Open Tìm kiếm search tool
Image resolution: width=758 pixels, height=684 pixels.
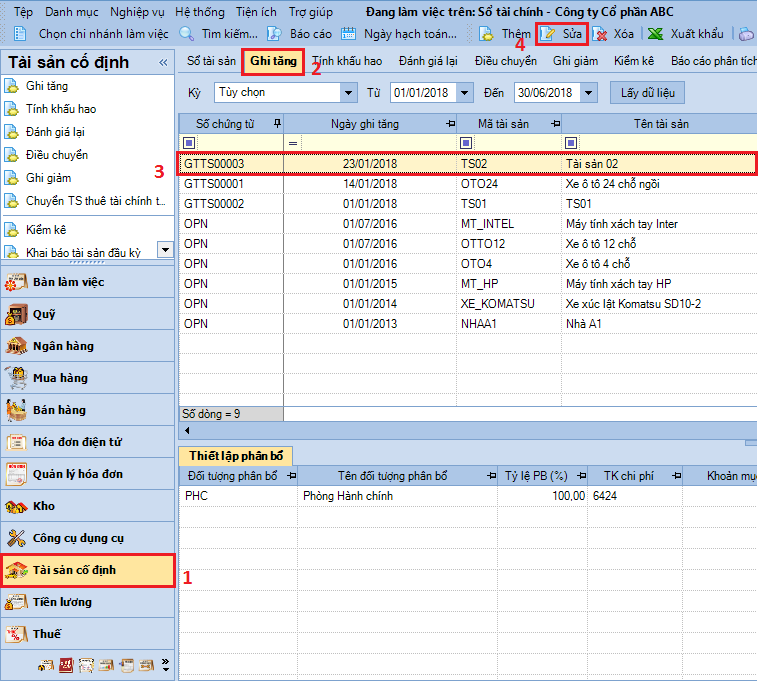click(x=219, y=34)
